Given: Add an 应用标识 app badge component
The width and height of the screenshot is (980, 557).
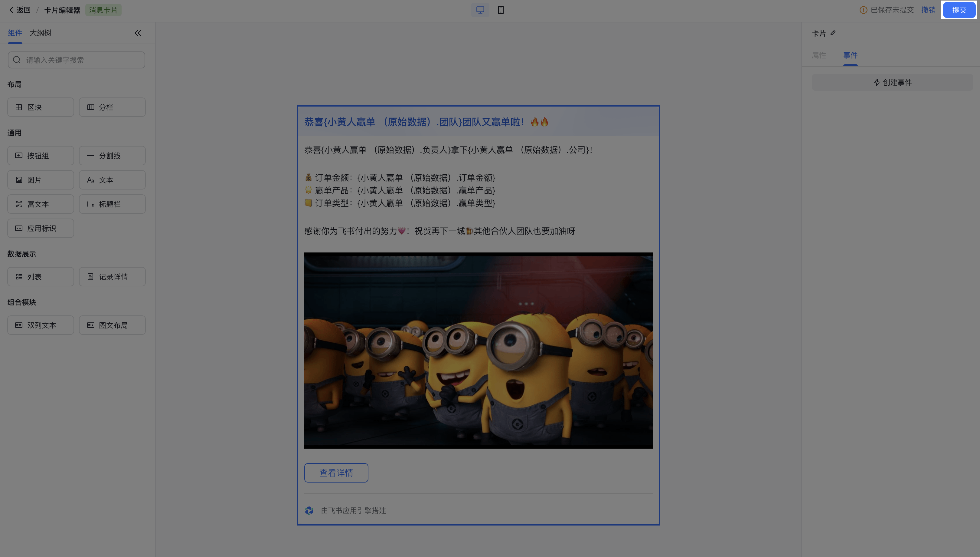Looking at the screenshot, I should tap(41, 228).
